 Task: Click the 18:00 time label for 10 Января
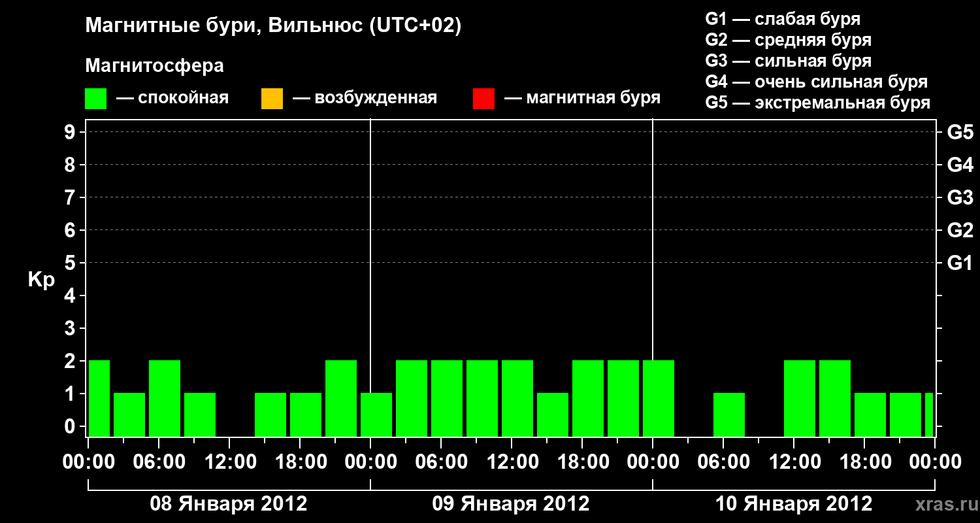(864, 462)
